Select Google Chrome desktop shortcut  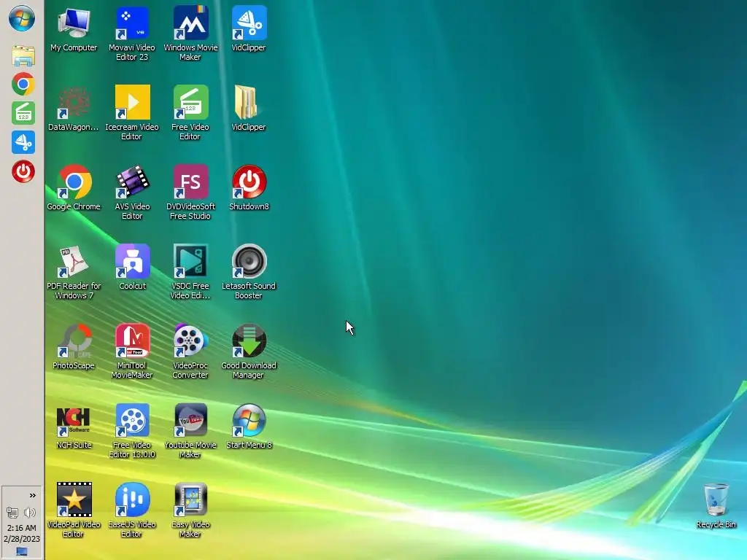click(74, 187)
